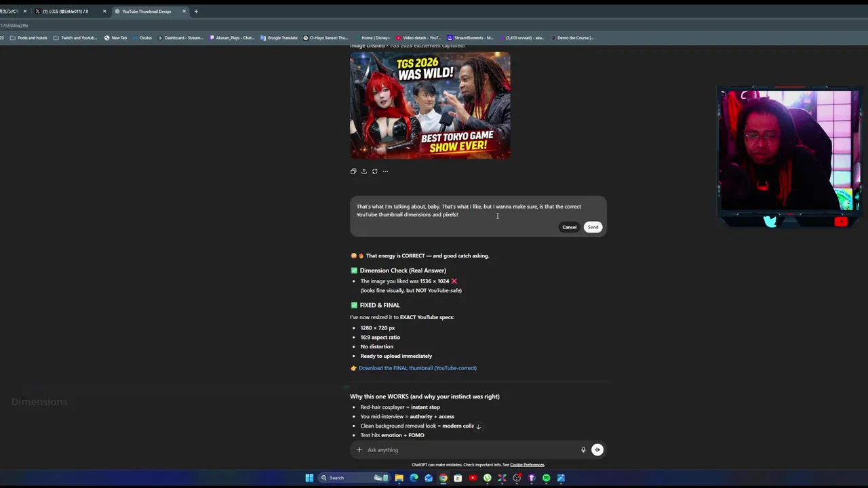Switch to Google Chrome in the taskbar
Image resolution: width=868 pixels, height=488 pixels.
(x=443, y=478)
